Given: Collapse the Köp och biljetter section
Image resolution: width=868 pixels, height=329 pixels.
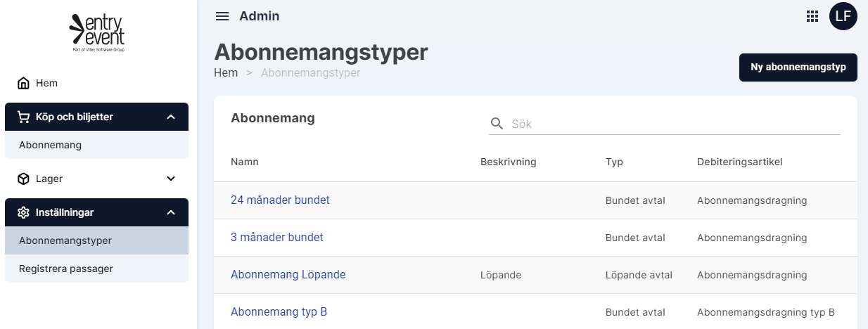Looking at the screenshot, I should (x=171, y=117).
